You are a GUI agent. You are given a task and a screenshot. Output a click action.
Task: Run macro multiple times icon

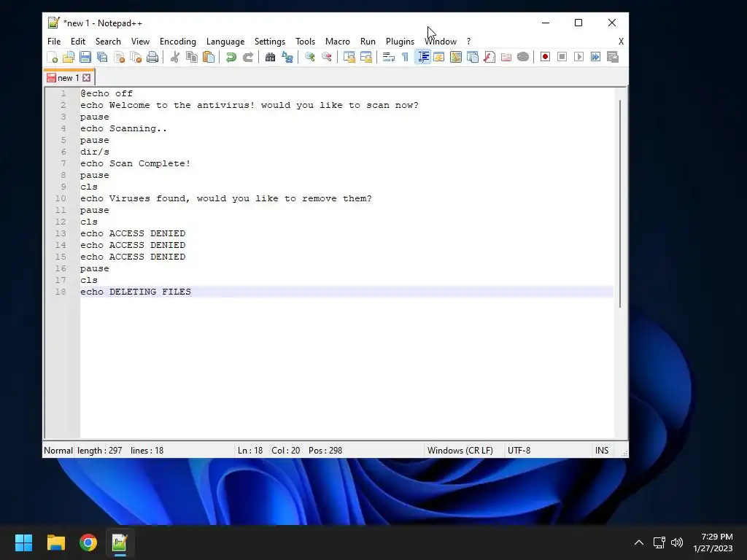[x=595, y=57]
